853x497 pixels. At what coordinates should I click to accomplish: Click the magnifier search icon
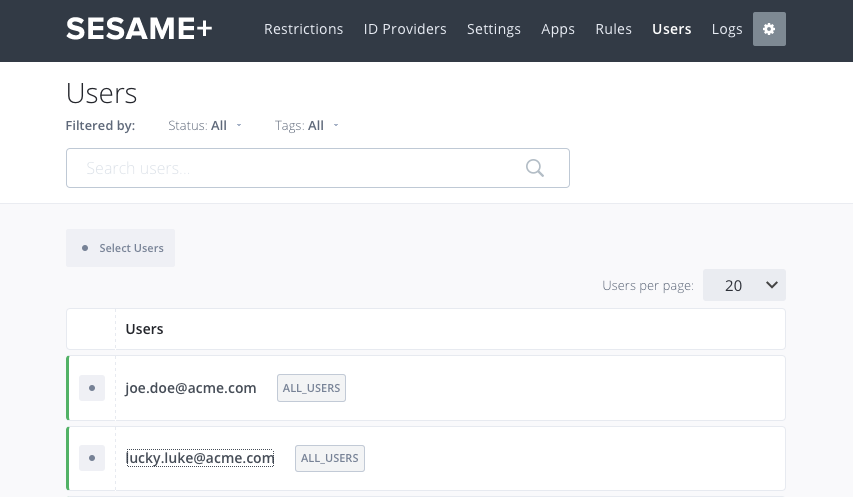(x=535, y=168)
